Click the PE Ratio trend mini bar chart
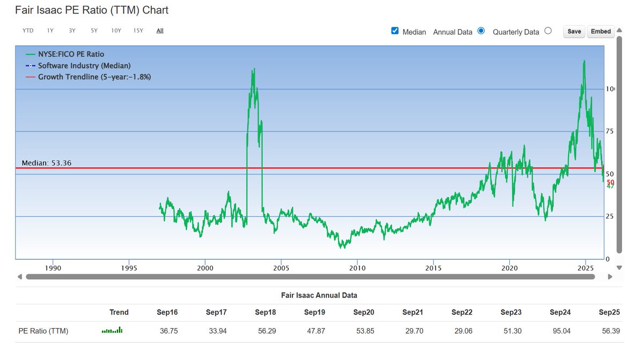The image size is (644, 349). 112,330
